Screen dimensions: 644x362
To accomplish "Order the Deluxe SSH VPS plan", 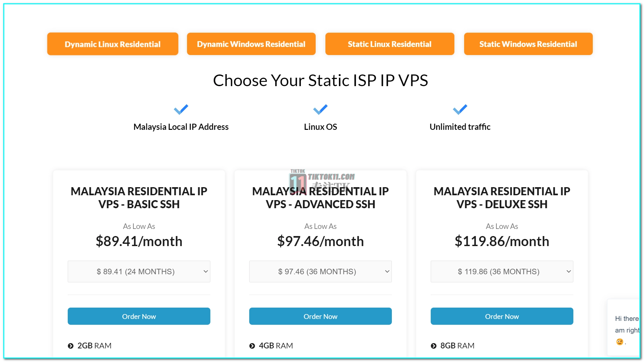I will pos(502,316).
